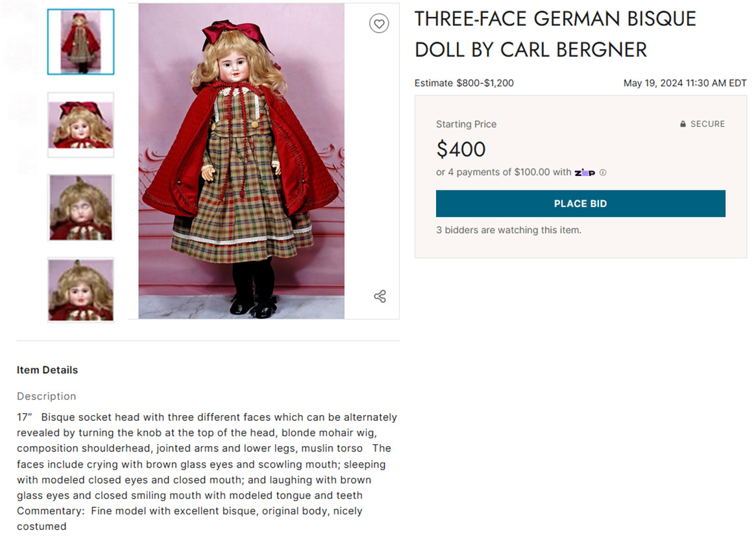Click the Item Details section heading
Image resolution: width=756 pixels, height=541 pixels.
(47, 370)
